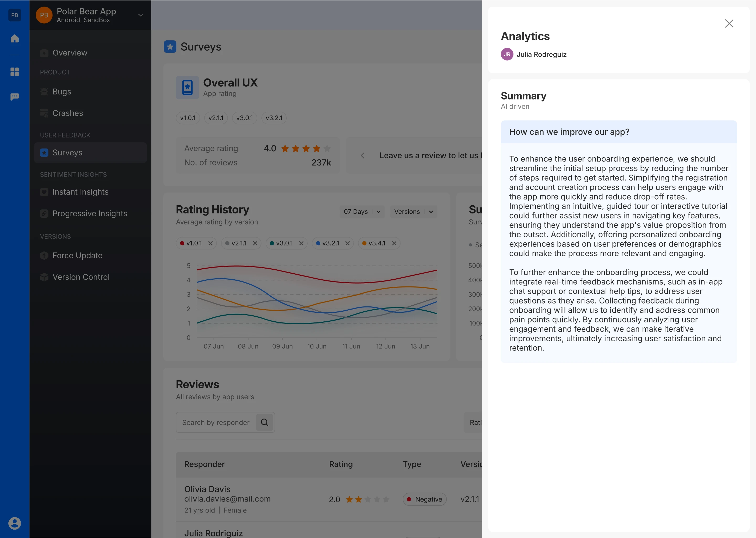Click v2.1.1 version cell for Olivia
This screenshot has width=756, height=538.
[470, 499]
